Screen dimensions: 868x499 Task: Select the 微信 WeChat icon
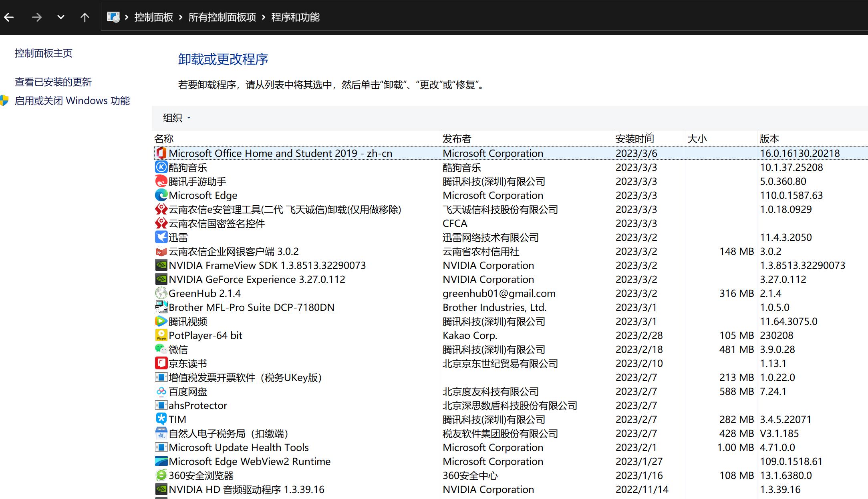click(161, 349)
